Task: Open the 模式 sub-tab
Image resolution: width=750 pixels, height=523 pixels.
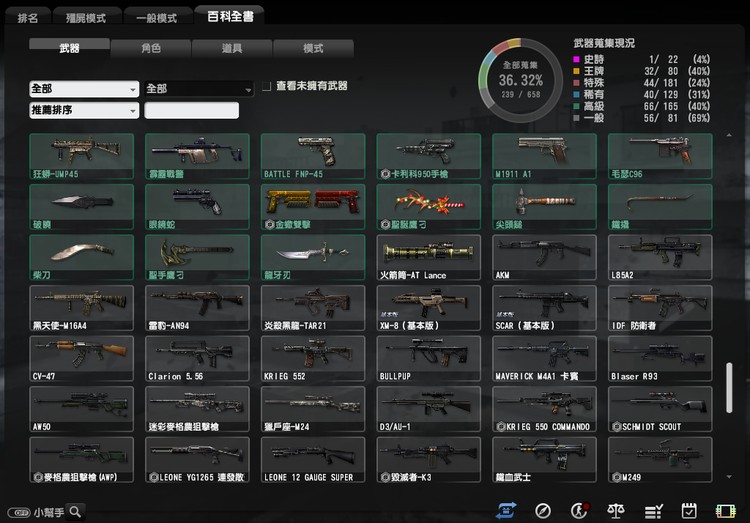Action: pos(313,48)
